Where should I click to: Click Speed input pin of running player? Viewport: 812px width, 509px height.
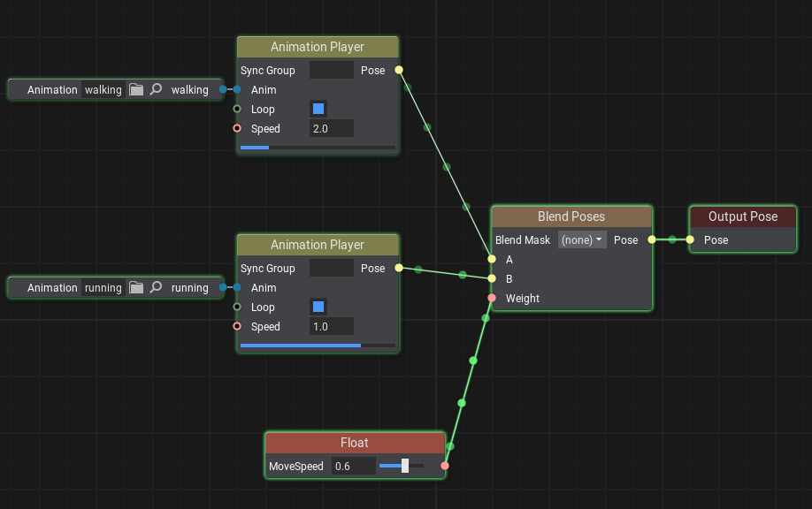click(237, 326)
